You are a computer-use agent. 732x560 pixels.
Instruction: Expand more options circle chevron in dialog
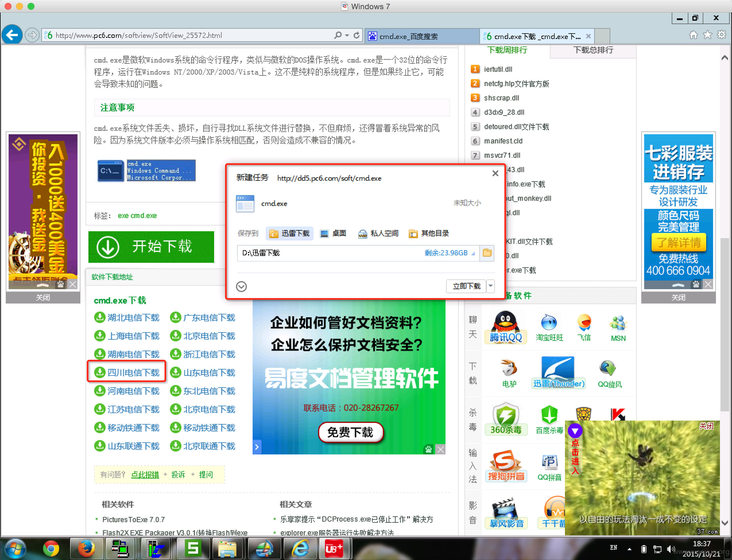pyautogui.click(x=241, y=286)
